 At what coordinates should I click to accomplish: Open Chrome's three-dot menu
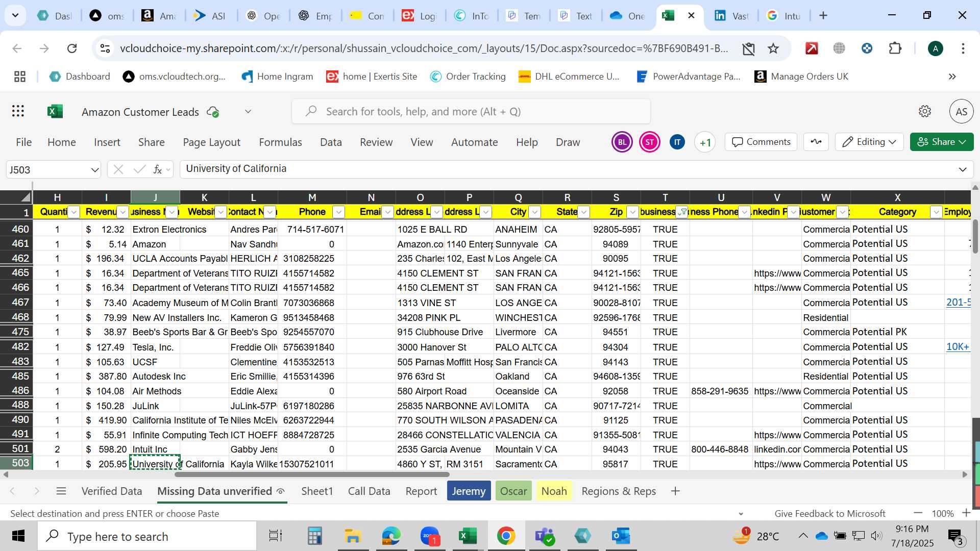click(x=963, y=48)
